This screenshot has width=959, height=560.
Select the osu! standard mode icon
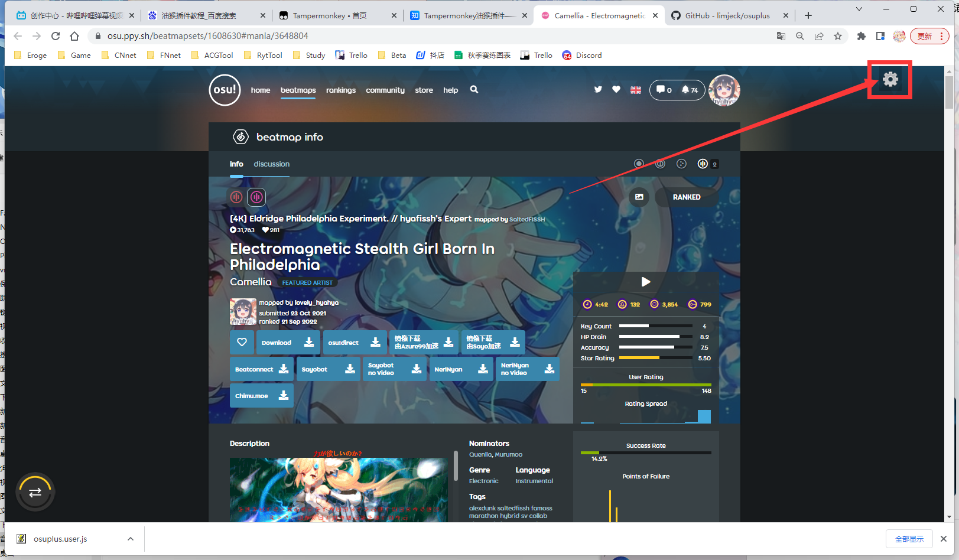click(x=639, y=164)
